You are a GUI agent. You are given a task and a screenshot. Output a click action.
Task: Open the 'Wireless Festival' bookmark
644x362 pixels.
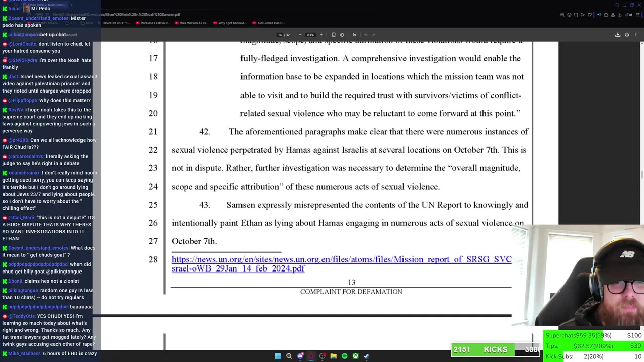tap(153, 23)
